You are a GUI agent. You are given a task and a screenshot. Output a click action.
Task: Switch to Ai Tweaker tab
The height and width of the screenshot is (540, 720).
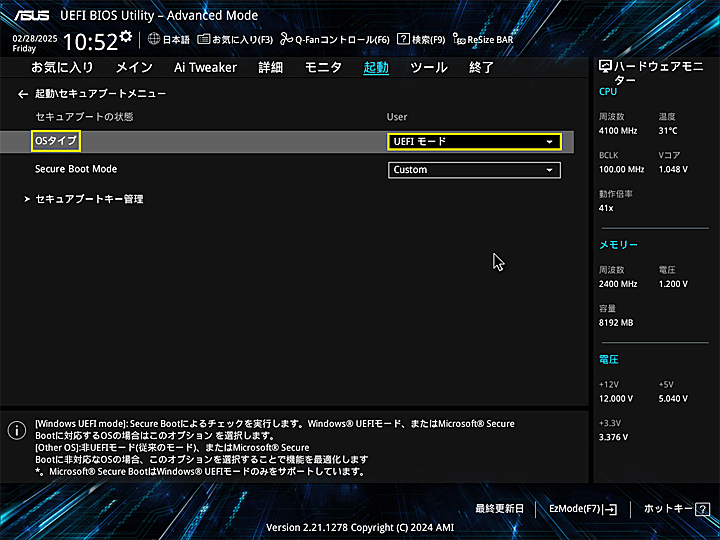[205, 68]
